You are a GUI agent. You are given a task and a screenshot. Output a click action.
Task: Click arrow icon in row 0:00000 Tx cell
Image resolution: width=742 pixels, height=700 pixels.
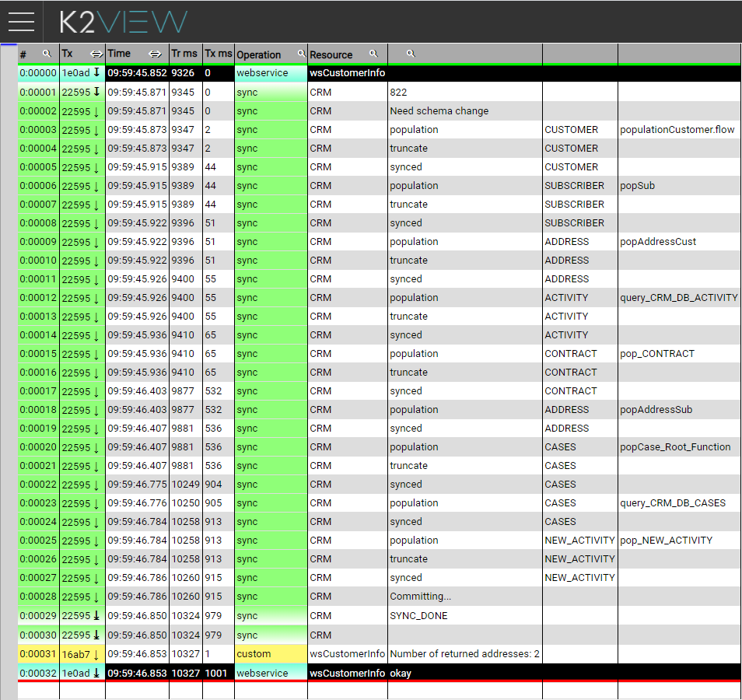(x=96, y=73)
